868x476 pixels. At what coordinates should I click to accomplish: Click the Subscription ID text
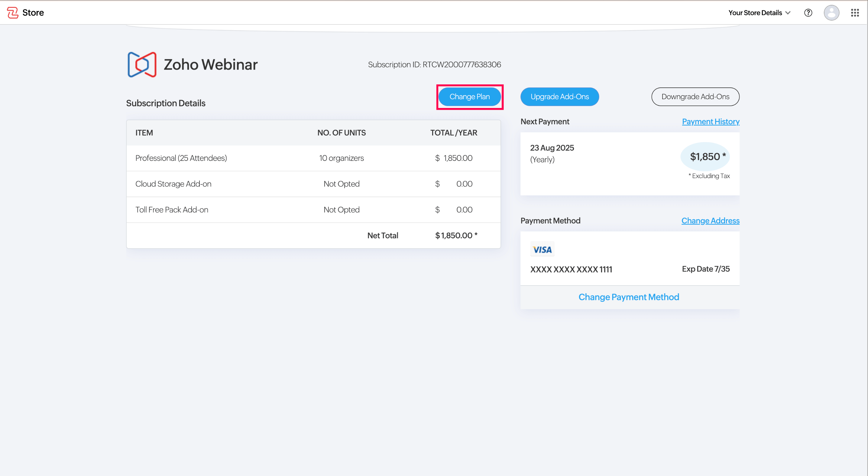(434, 64)
